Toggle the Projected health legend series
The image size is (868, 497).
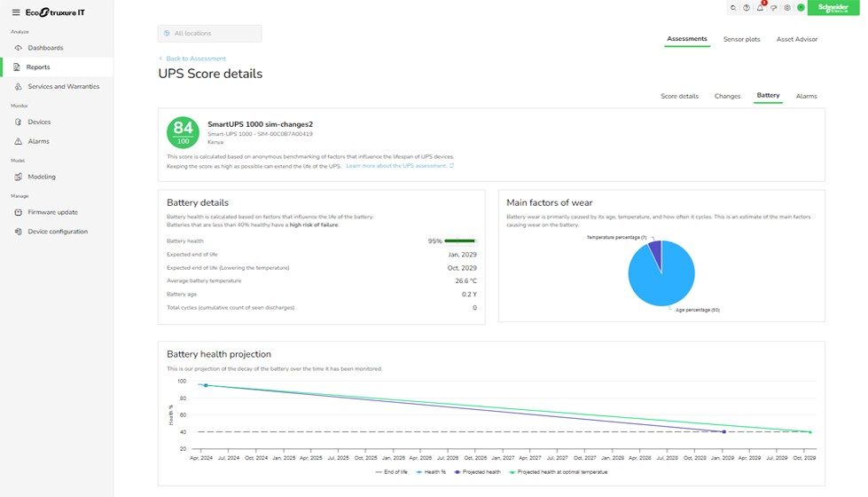tap(479, 472)
